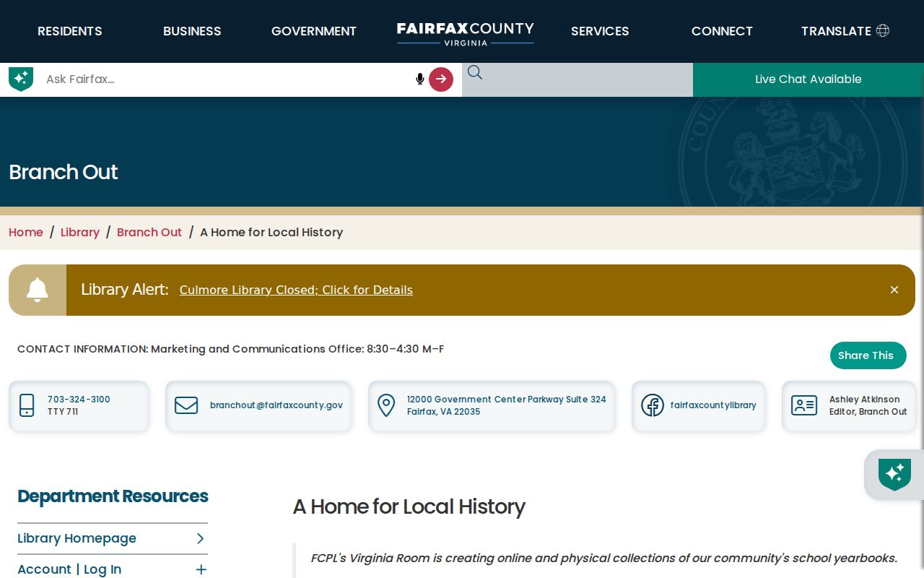The width and height of the screenshot is (924, 578).
Task: Open Live Chat Available
Action: coord(808,79)
